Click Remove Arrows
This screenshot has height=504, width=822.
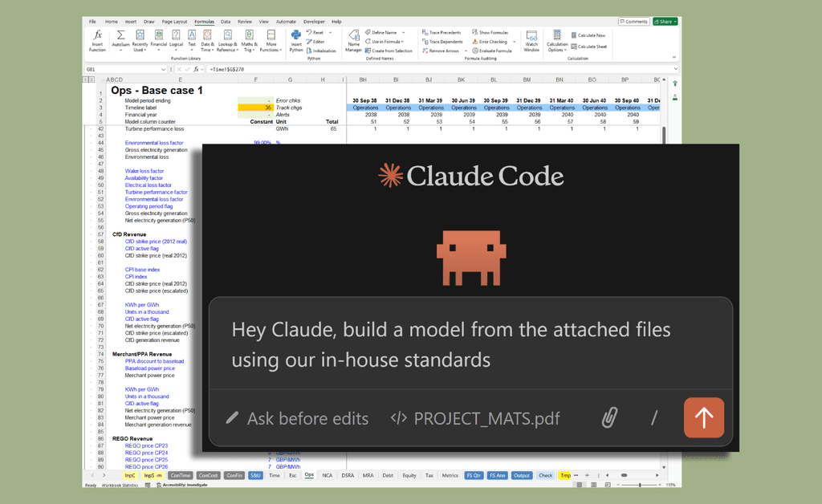(x=441, y=51)
